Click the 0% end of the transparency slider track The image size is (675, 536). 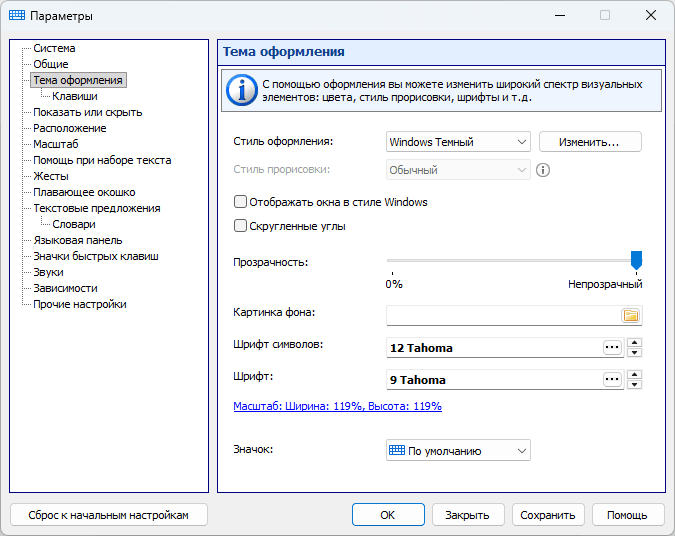click(x=392, y=260)
